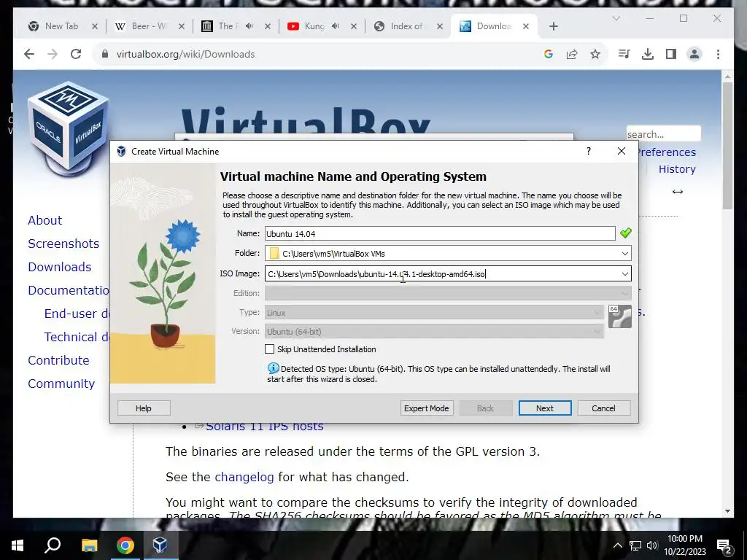
Task: Open the History link
Action: coord(677,169)
